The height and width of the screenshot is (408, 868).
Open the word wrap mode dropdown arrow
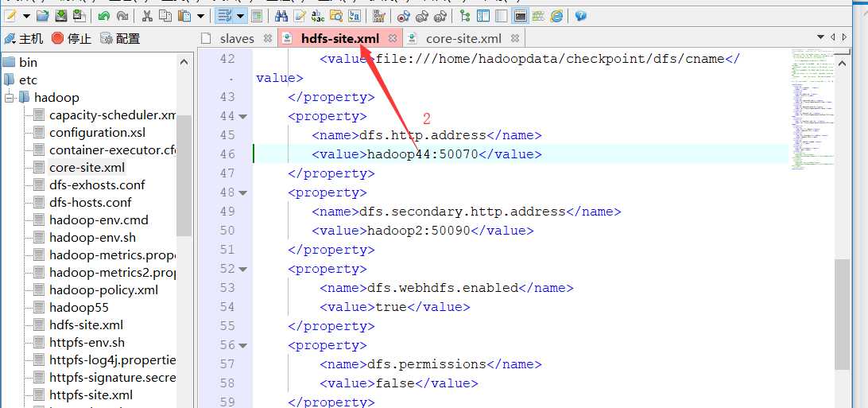pyautogui.click(x=240, y=16)
